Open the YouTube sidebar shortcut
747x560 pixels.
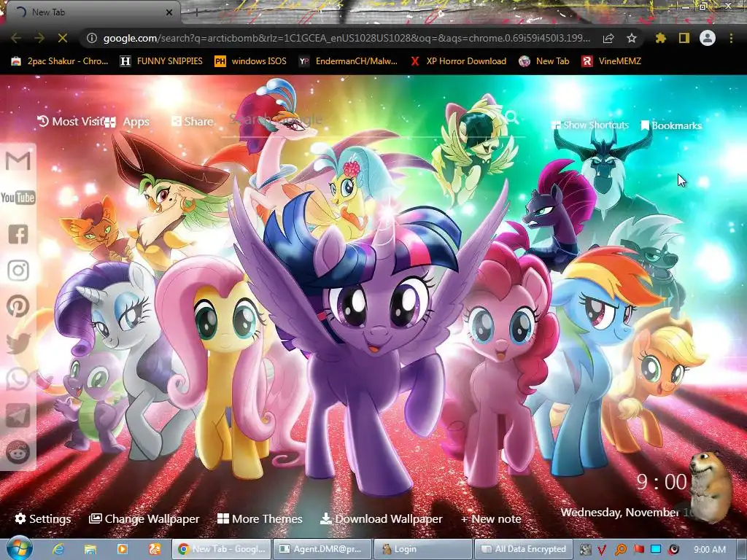point(18,197)
